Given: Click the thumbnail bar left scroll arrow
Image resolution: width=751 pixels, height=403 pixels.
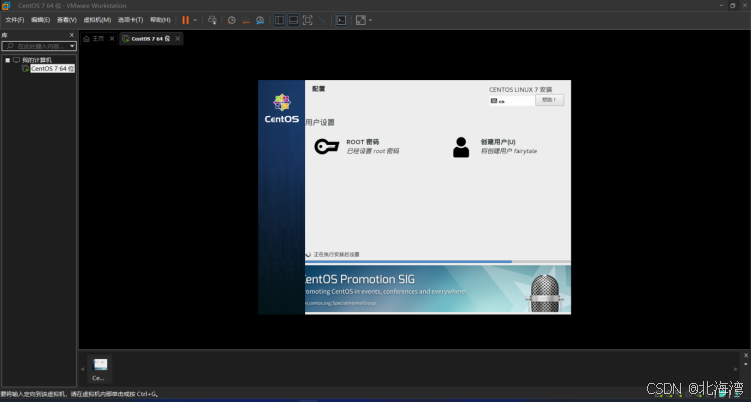Looking at the screenshot, I should click(x=82, y=369).
